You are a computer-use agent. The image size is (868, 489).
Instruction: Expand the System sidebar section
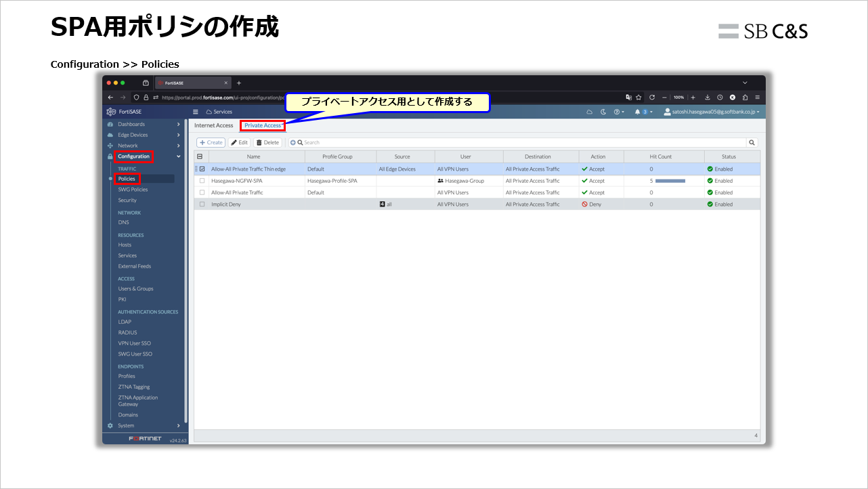[x=179, y=425]
